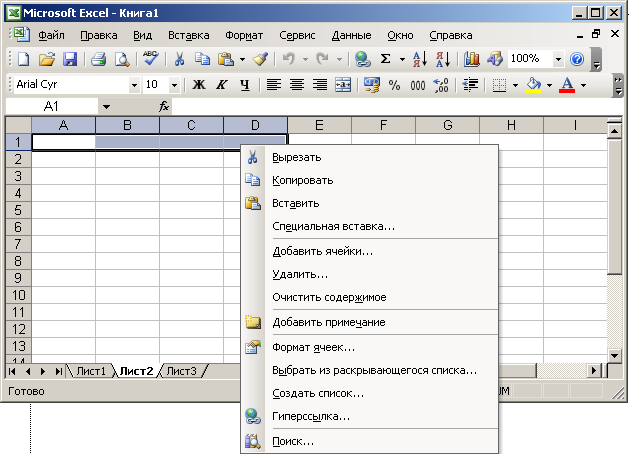Click the Print icon
Screen dimensions: 629x454
98,59
